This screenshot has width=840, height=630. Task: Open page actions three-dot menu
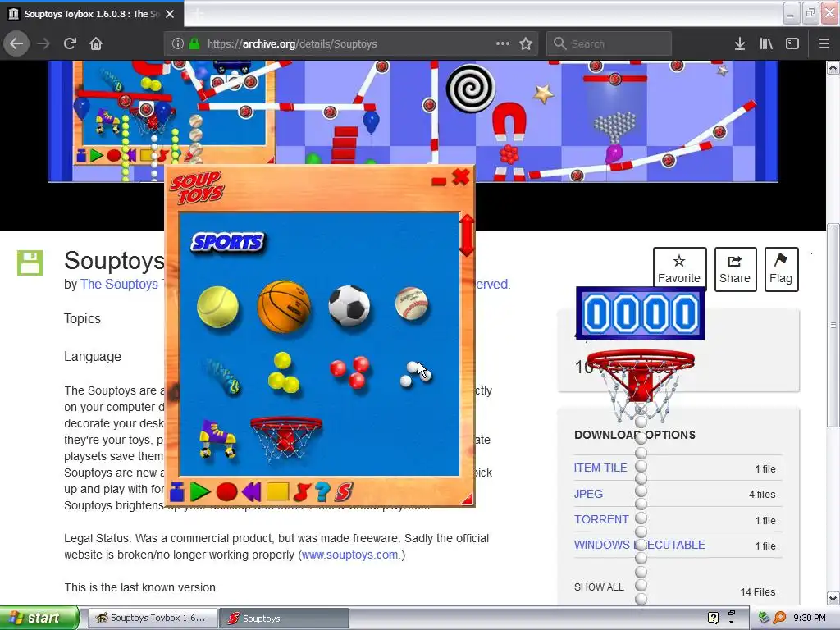click(x=503, y=44)
